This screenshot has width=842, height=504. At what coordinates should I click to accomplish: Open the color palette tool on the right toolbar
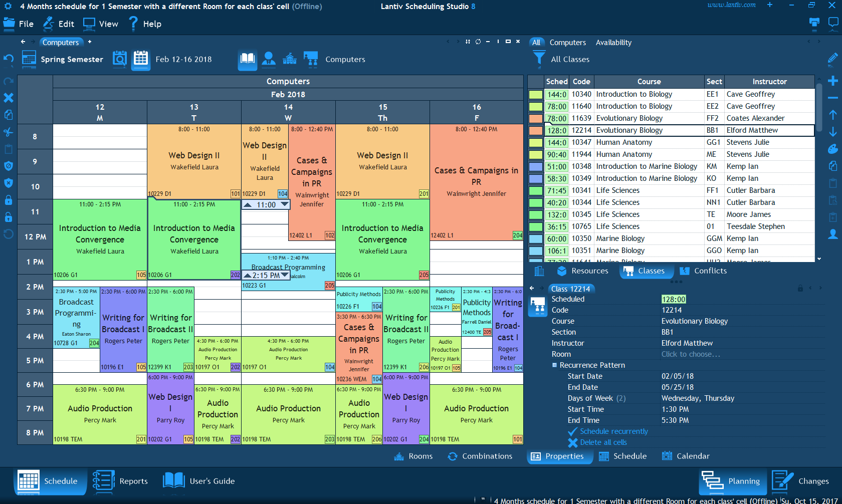[832, 149]
